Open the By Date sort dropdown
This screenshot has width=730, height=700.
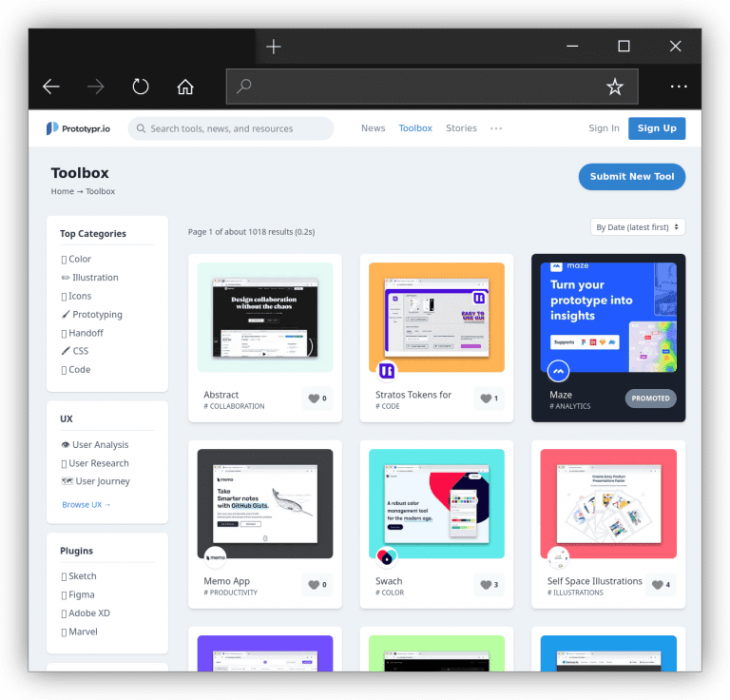pos(638,227)
